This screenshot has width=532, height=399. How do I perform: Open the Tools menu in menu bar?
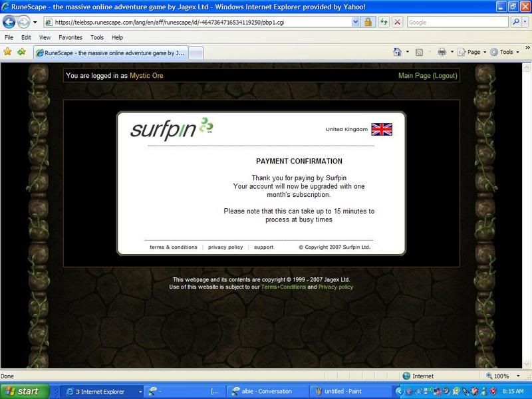coord(97,37)
